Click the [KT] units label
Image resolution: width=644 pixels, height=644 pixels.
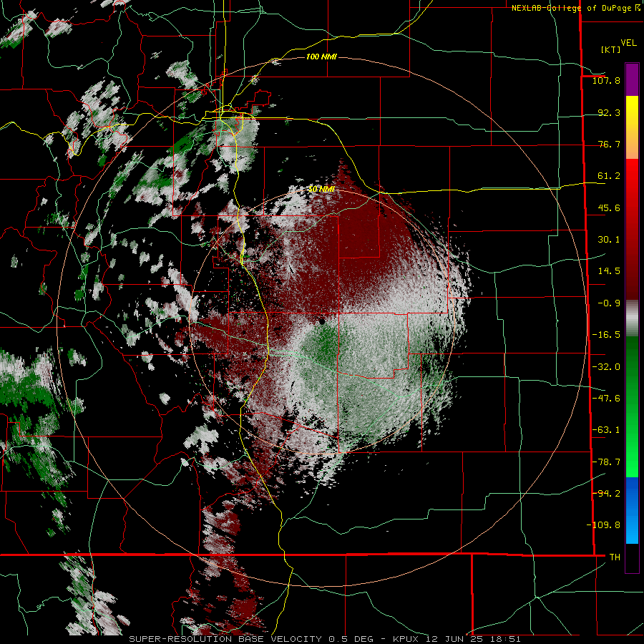[611, 49]
